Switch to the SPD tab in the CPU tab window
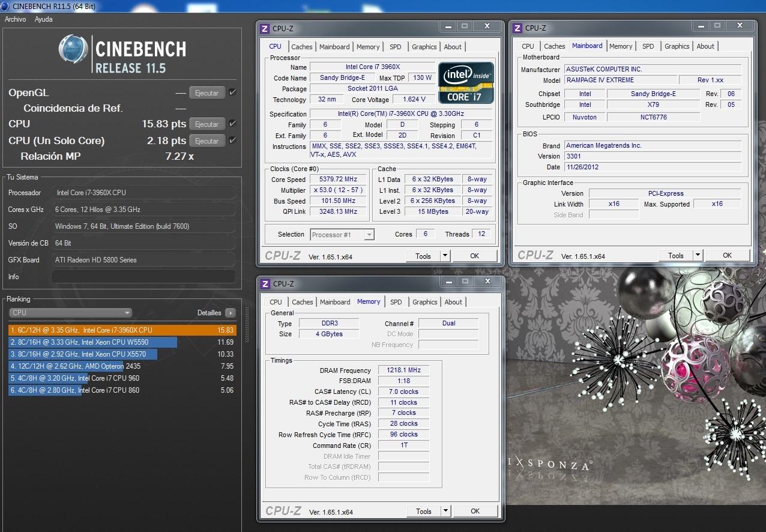 point(396,47)
